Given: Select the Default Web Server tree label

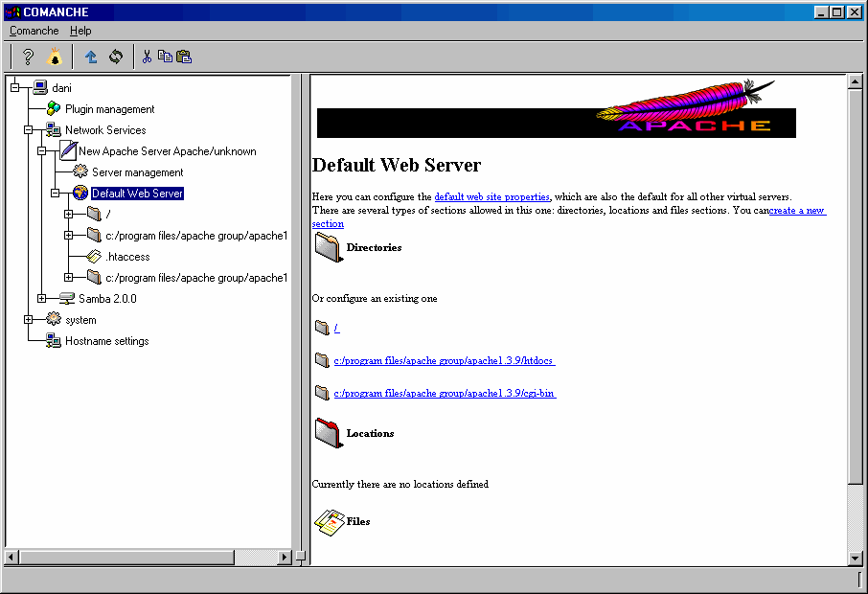Looking at the screenshot, I should click(x=137, y=194).
